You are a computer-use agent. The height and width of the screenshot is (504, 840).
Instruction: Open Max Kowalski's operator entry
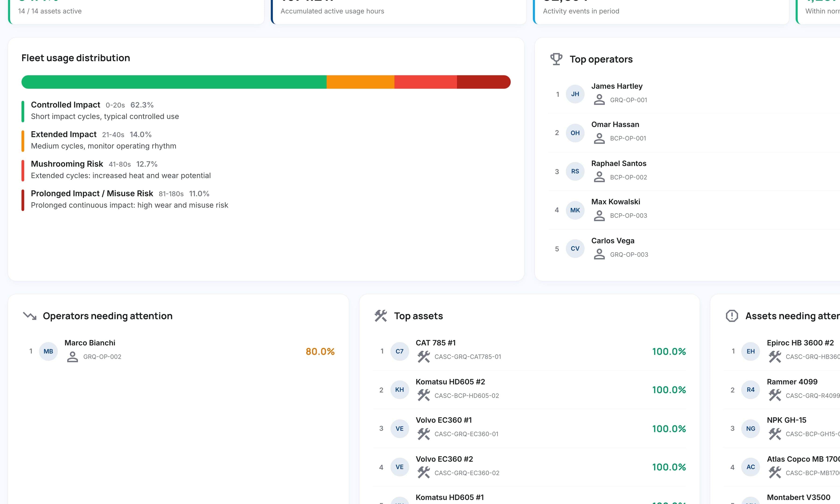[694, 210]
